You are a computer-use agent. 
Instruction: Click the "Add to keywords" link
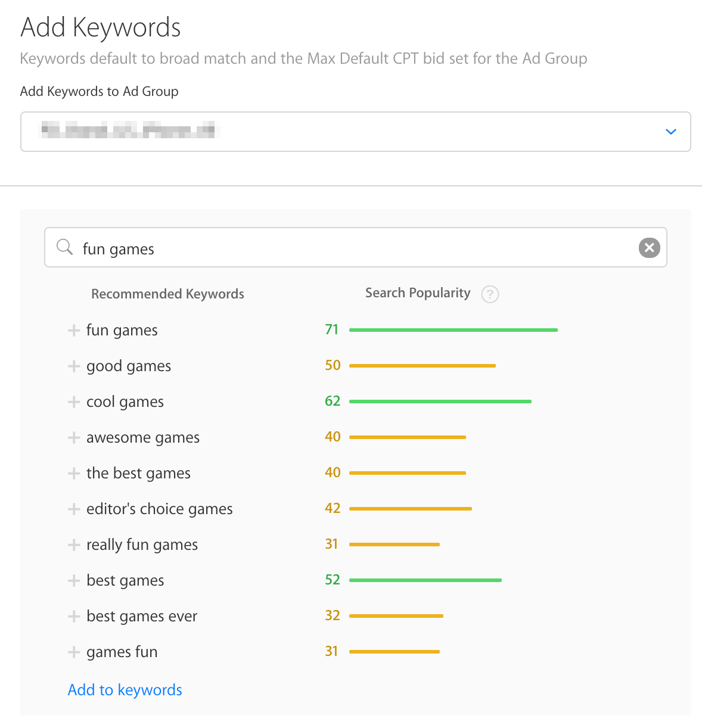pos(125,690)
